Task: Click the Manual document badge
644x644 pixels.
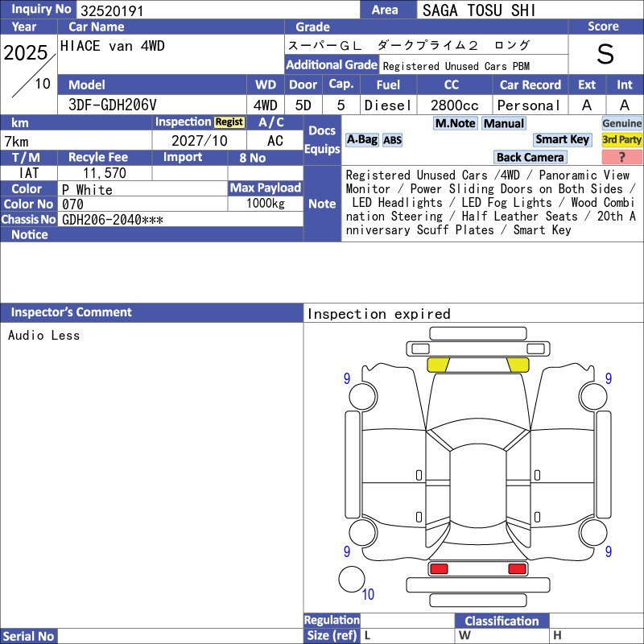Action: (x=504, y=123)
